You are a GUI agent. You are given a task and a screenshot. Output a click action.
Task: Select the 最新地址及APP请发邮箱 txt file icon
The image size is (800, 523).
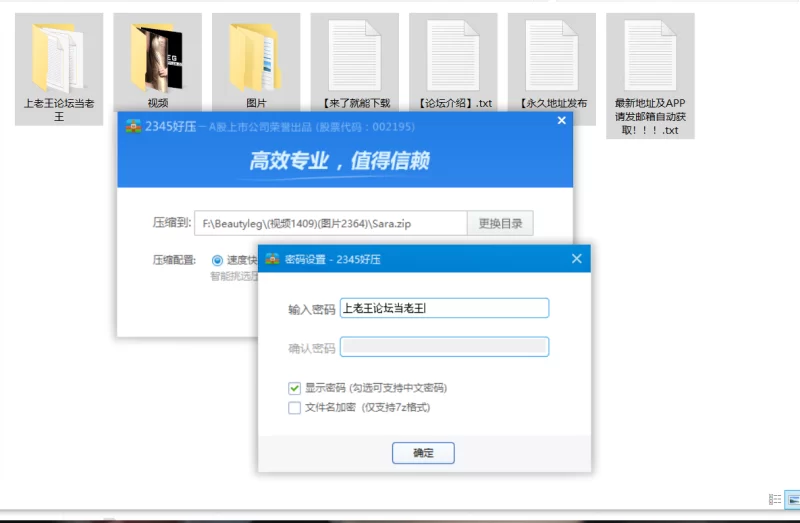[x=650, y=56]
